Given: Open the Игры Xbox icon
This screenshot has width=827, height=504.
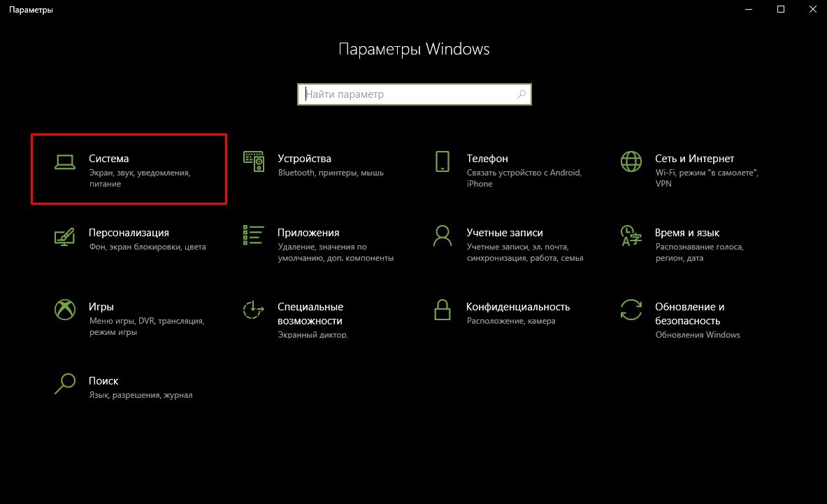Looking at the screenshot, I should point(65,310).
